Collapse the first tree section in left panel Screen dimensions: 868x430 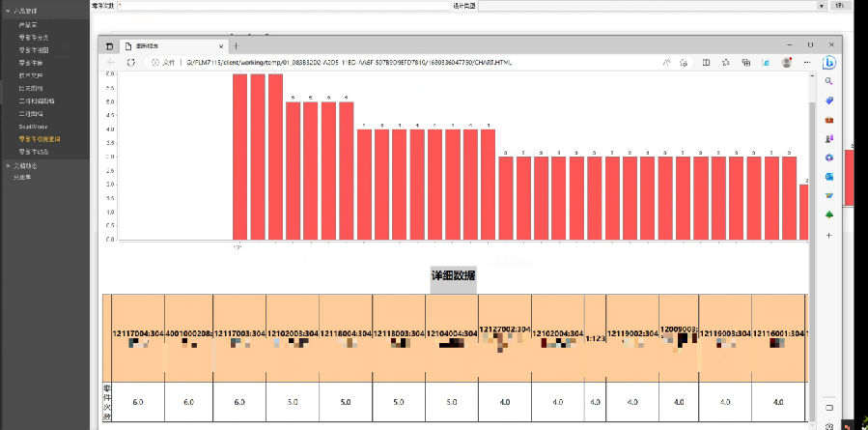click(6, 9)
